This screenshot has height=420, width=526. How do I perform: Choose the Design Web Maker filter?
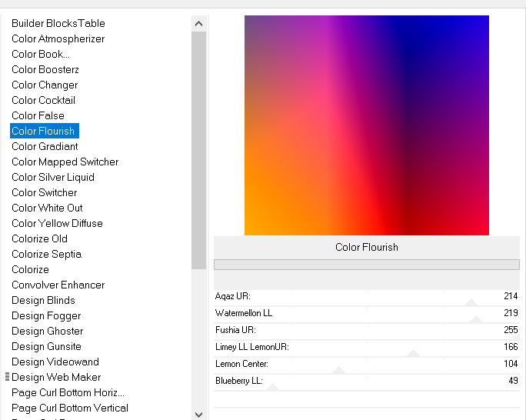pyautogui.click(x=56, y=377)
